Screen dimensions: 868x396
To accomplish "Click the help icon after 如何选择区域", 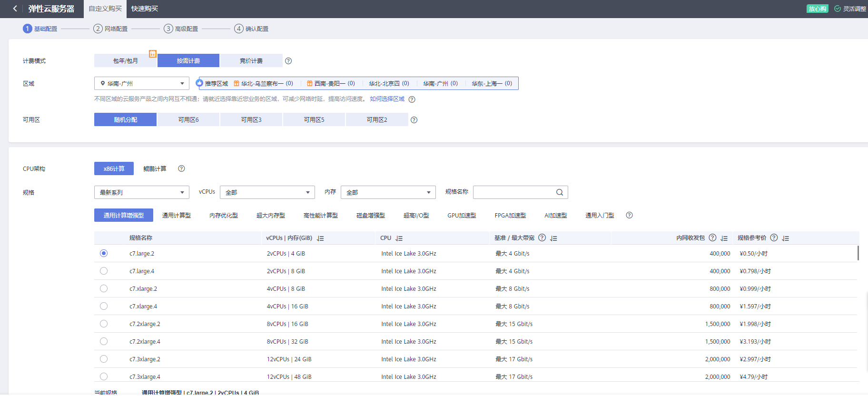I will pos(412,99).
